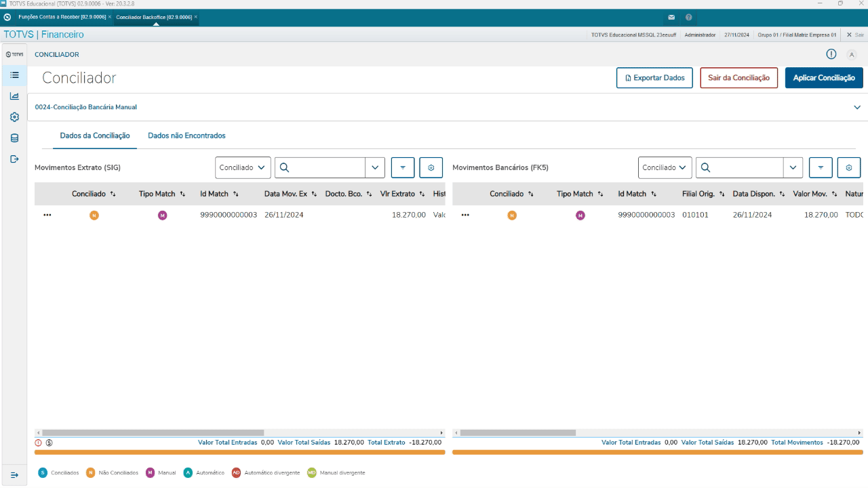Click the logout icon in sidebar
Viewport: 868px width, 488px height.
click(x=14, y=159)
